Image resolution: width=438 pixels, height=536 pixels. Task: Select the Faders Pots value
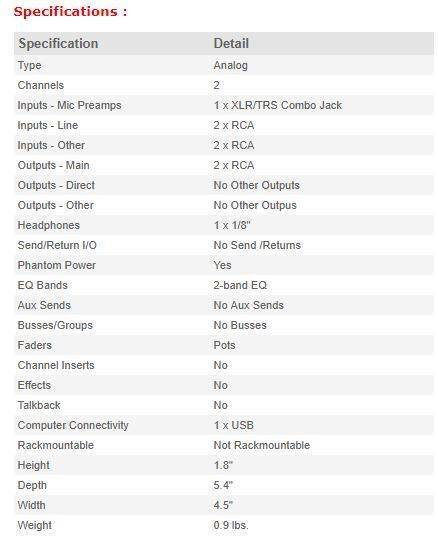(224, 345)
